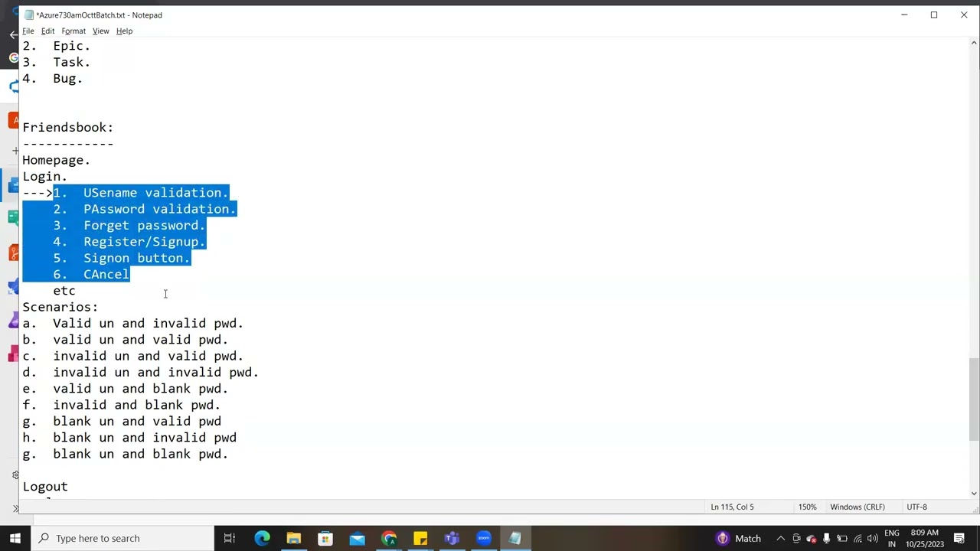Viewport: 980px width, 551px height.
Task: Open the View menu
Action: (100, 31)
